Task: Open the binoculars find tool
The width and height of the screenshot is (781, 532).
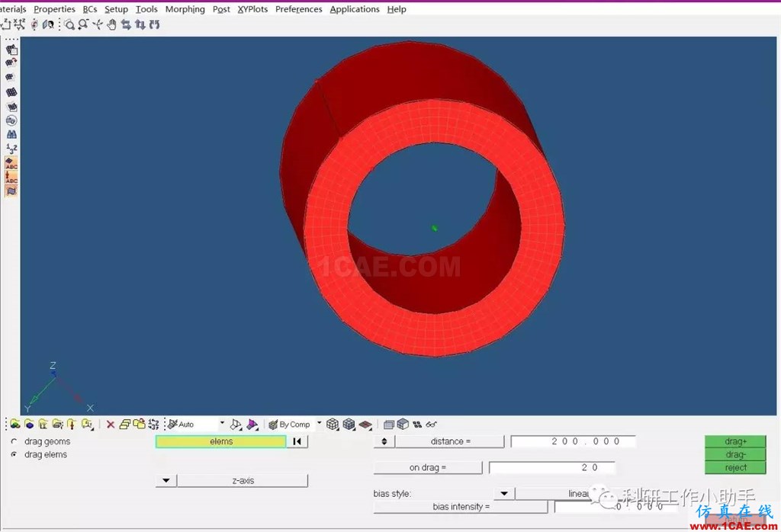Action: (x=11, y=134)
